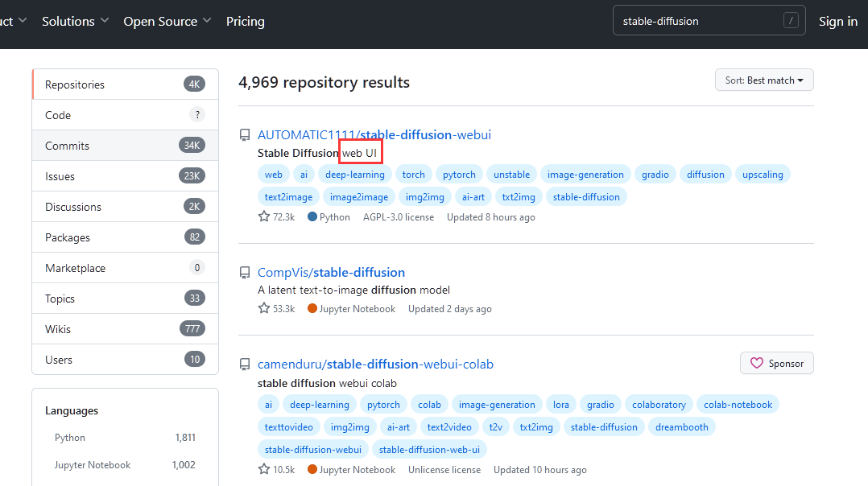The image size is (868, 486).
Task: Click the description A latent text-to-image diffusion model
Action: 353,290
